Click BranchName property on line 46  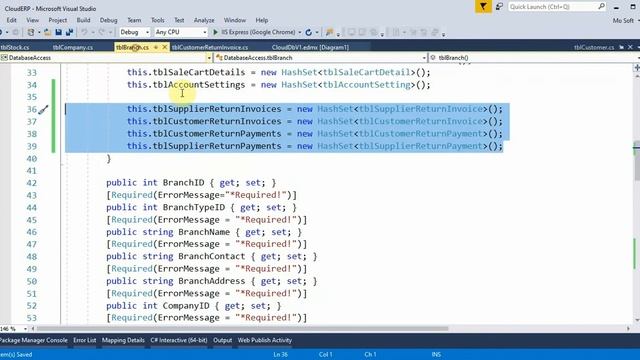pos(204,232)
